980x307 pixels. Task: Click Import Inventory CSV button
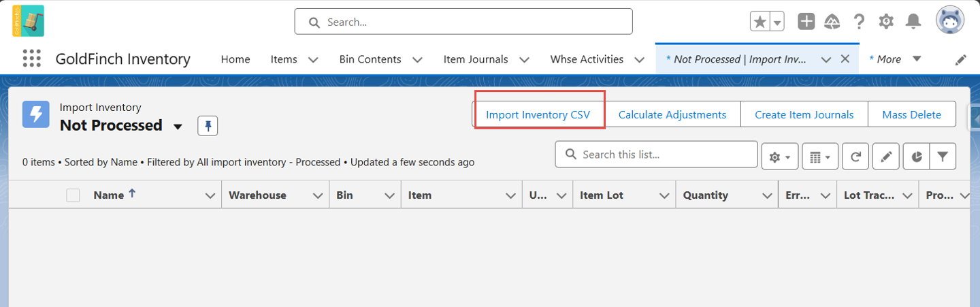[x=538, y=114]
